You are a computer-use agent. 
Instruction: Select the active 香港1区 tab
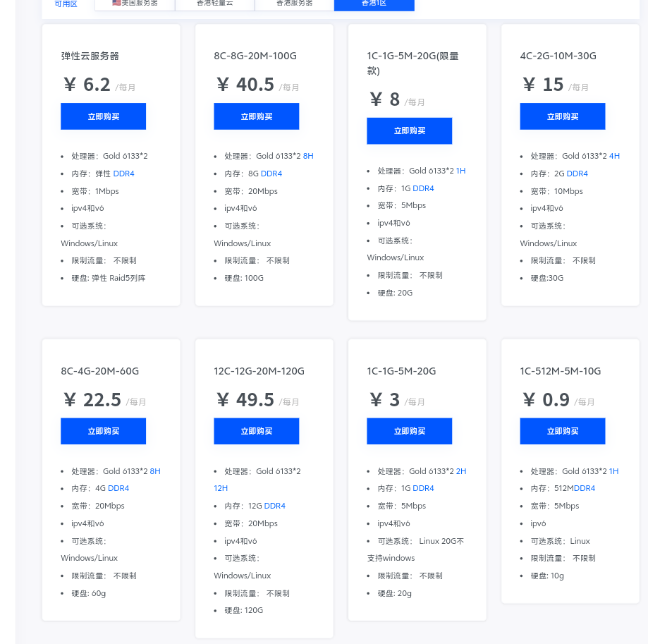click(374, 4)
